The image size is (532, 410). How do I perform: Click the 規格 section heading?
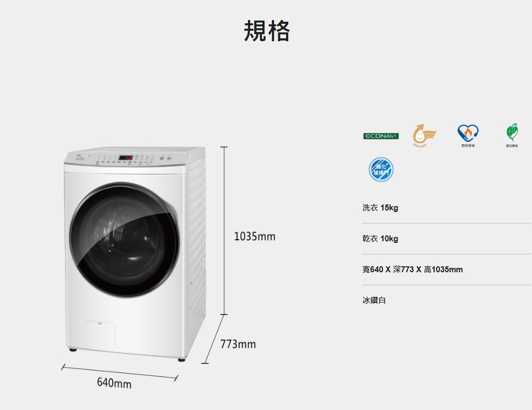pos(267,31)
